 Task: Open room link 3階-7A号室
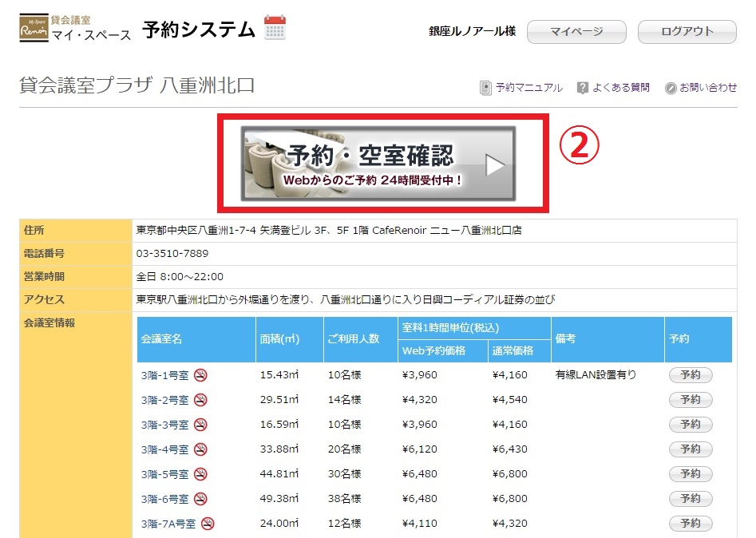(x=168, y=524)
